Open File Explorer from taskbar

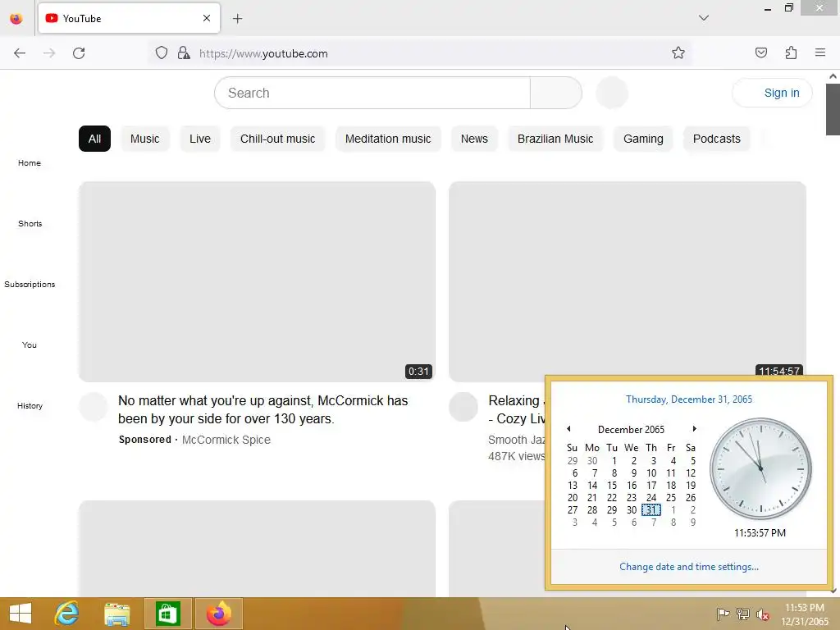[116, 614]
